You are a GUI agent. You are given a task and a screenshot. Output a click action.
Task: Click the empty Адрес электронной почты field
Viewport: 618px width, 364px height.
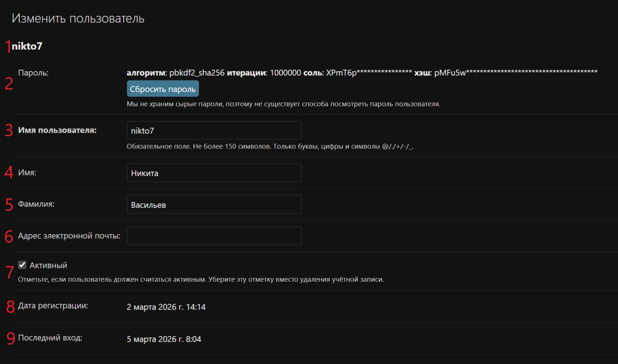[x=214, y=236]
